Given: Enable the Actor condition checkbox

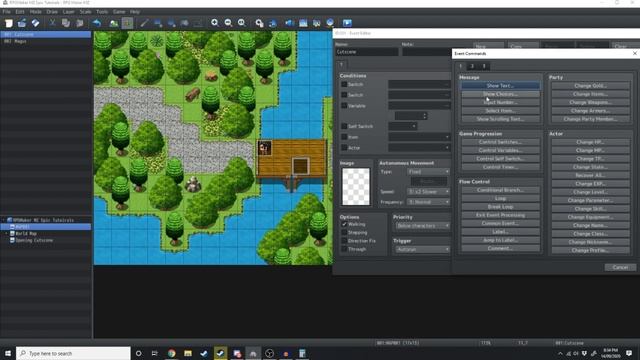Looking at the screenshot, I should (x=344, y=147).
